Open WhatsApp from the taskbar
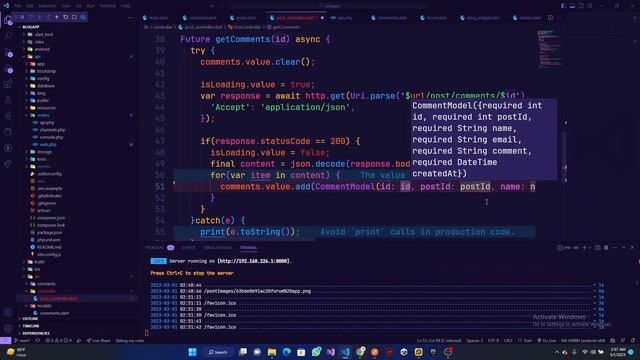 click(316, 352)
